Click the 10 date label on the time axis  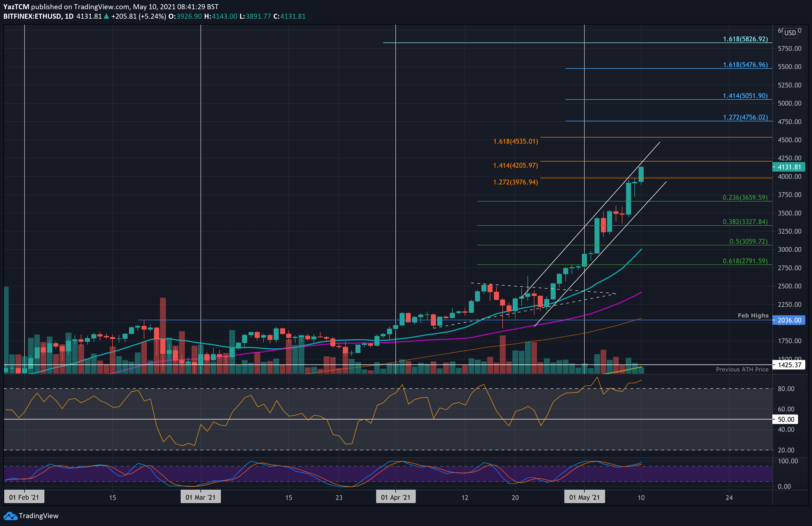coord(641,498)
